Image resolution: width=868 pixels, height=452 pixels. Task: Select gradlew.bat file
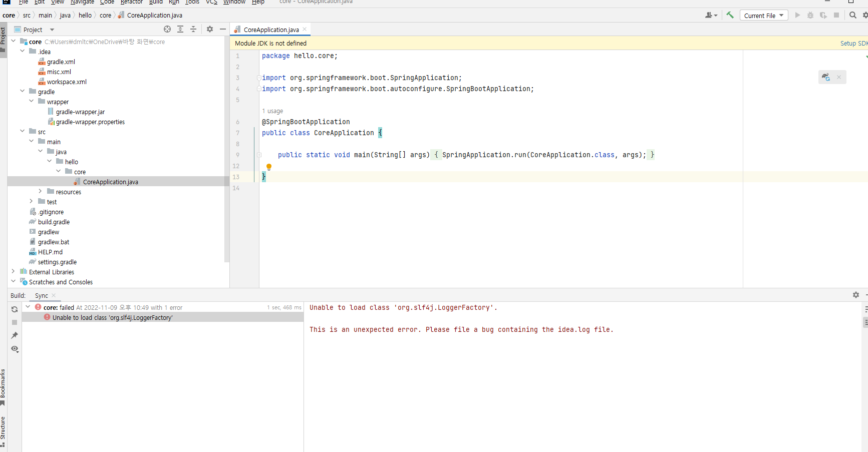(54, 242)
